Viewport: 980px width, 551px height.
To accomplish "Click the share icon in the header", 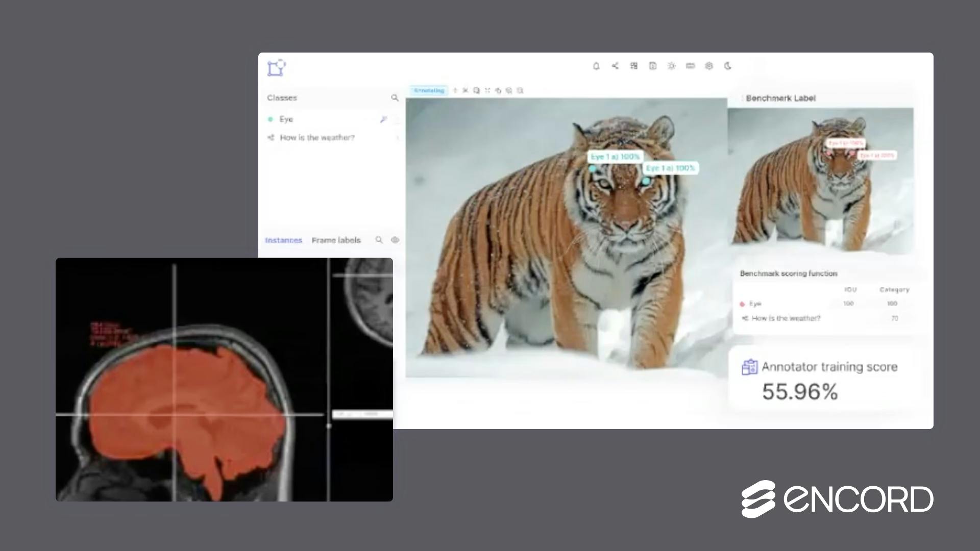I will [615, 66].
